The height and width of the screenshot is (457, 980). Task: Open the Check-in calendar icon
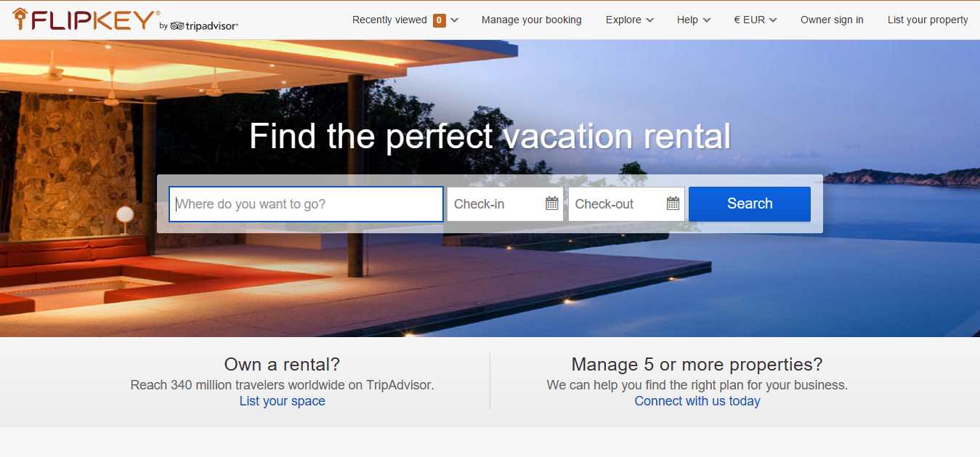[x=552, y=203]
